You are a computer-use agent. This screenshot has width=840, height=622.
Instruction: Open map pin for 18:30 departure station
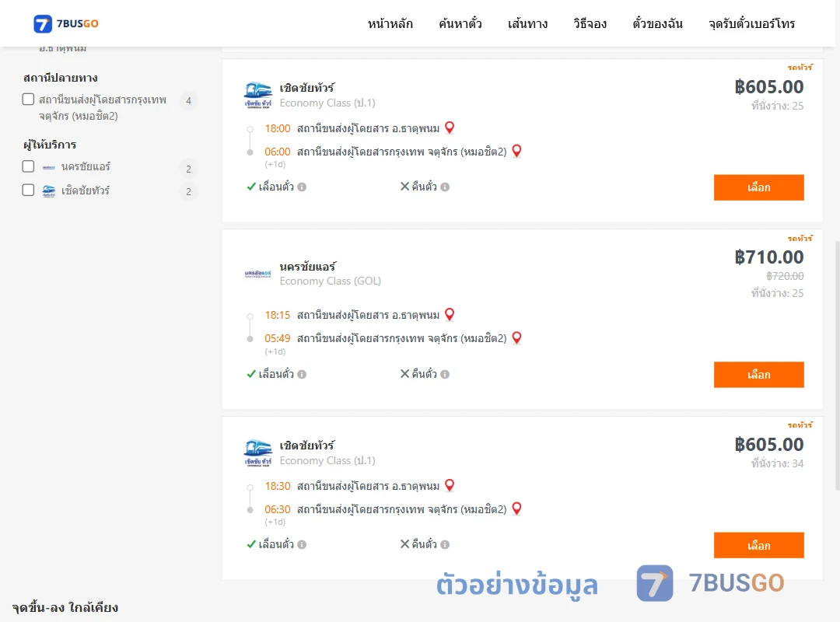[450, 485]
